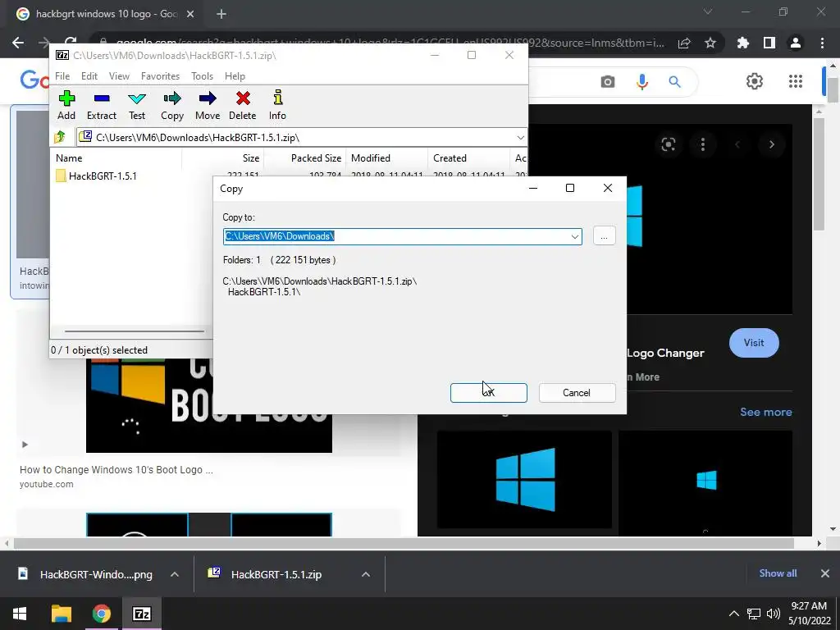This screenshot has height=630, width=840.
Task: Open the HackBGRT-1.5.1.zip download item
Action: [276, 574]
